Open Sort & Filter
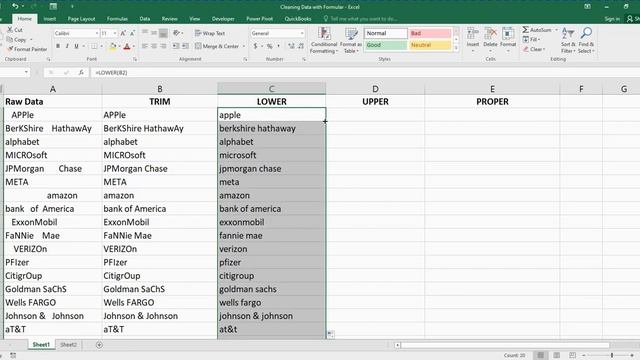640x360 pixels. point(568,40)
